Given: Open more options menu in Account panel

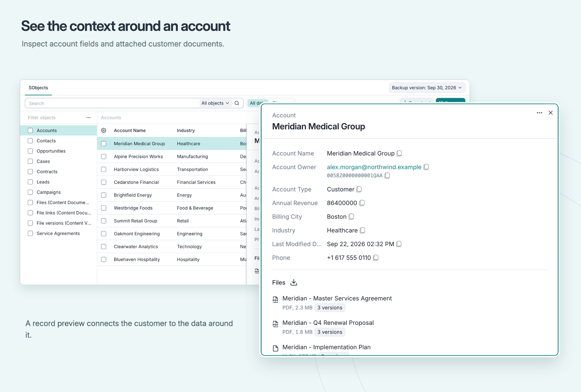Looking at the screenshot, I should click(539, 113).
